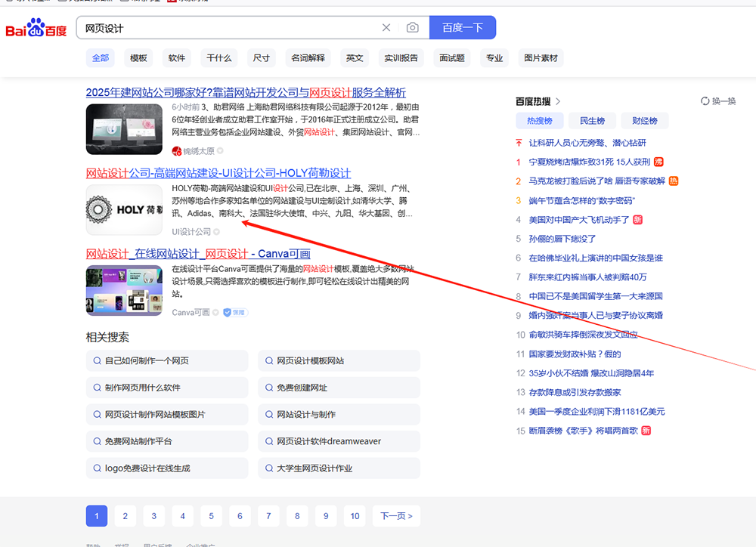Switch to the 民生榜 tab
This screenshot has height=547, width=756.
(592, 121)
